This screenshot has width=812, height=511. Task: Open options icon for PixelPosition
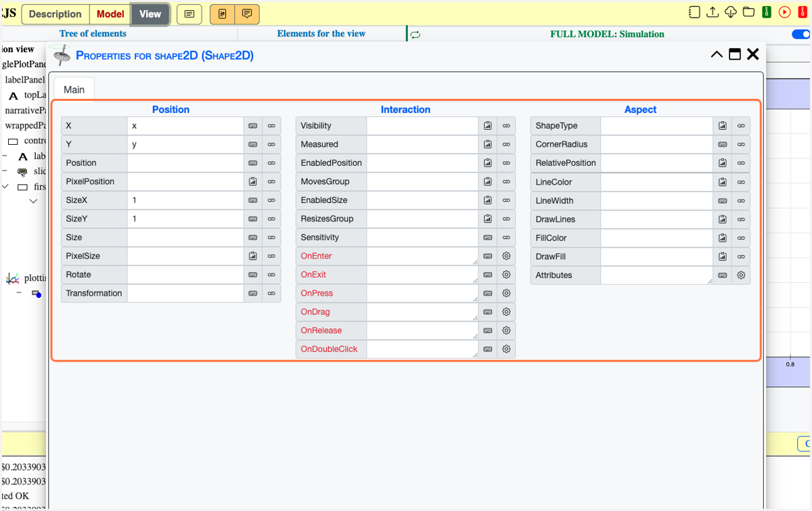coord(253,181)
